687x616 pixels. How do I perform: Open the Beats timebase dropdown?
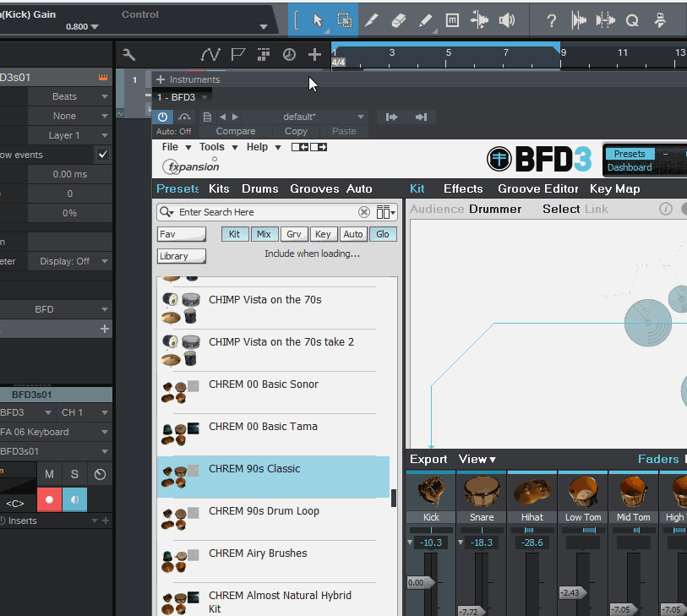(69, 96)
